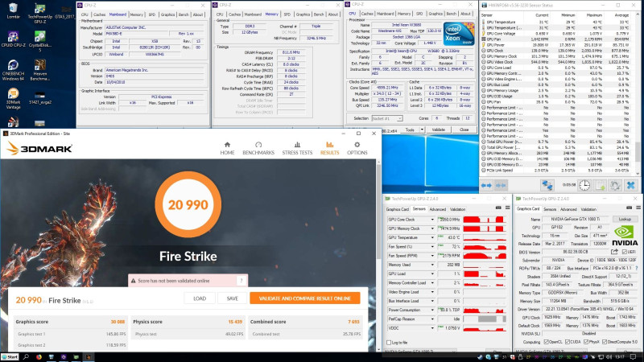Open the STRESS TESTS section in 3DMark
The image size is (644, 362).
[x=297, y=148]
